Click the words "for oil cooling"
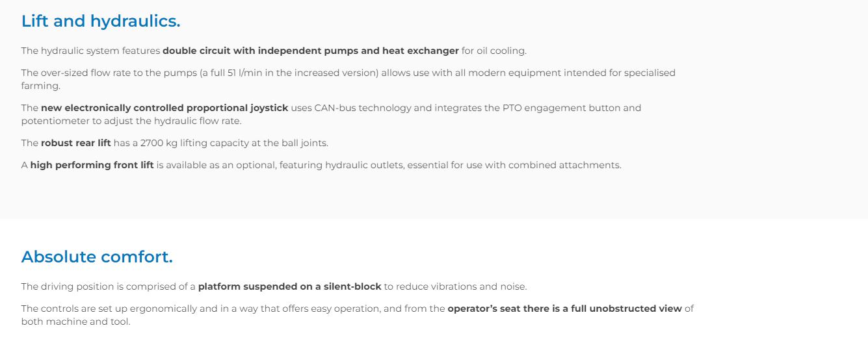This screenshot has height=341, width=868. [493, 51]
